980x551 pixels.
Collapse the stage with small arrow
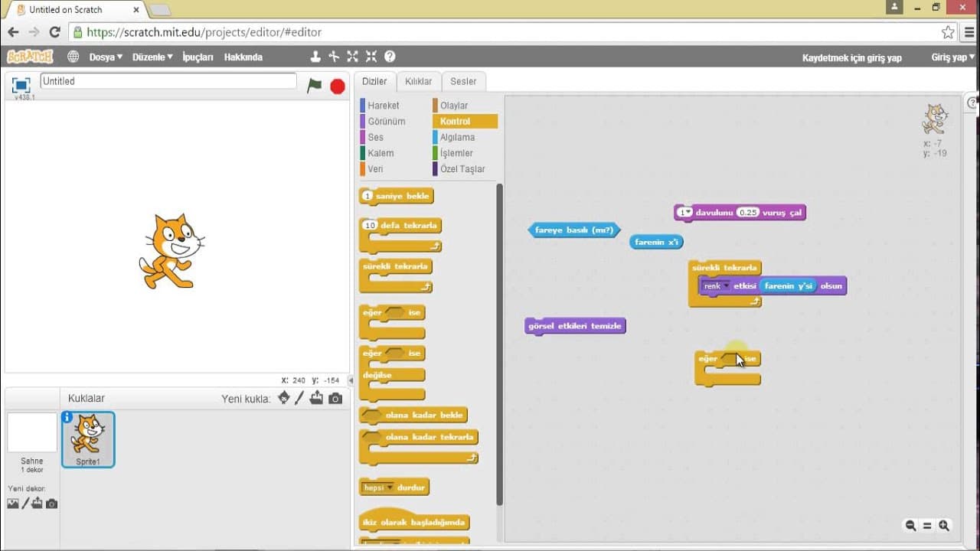point(351,380)
